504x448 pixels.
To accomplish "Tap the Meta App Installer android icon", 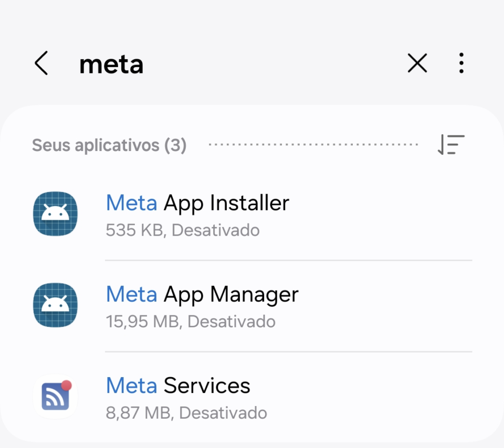I will coord(55,214).
